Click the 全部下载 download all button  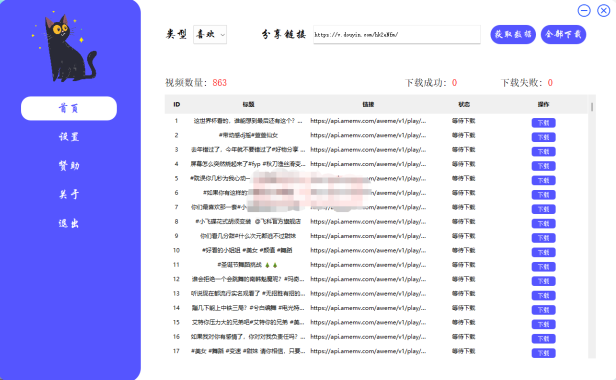coord(563,35)
